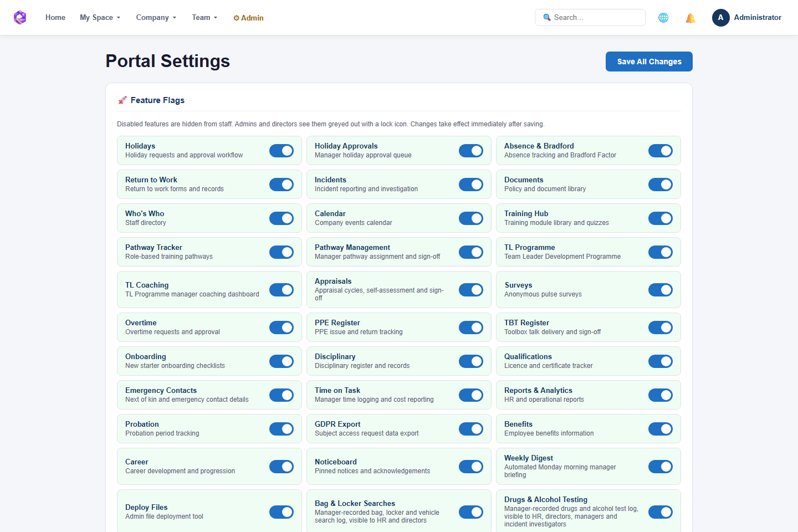Click the Administrator avatar circle

point(720,18)
